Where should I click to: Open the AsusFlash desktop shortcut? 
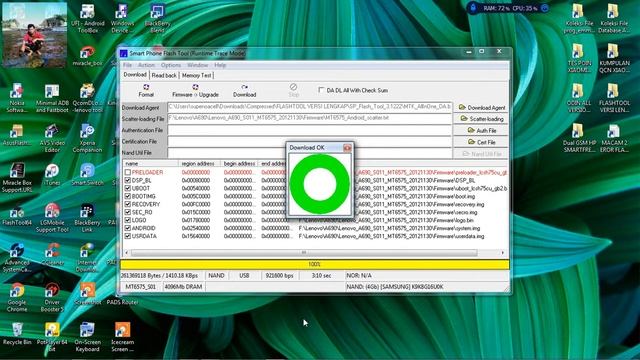pyautogui.click(x=17, y=135)
